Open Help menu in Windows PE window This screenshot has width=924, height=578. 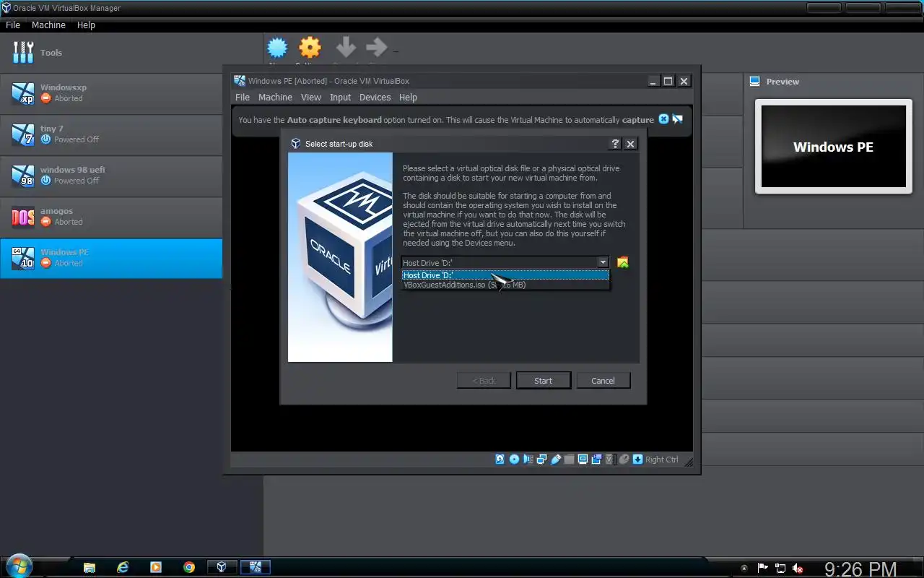408,97
